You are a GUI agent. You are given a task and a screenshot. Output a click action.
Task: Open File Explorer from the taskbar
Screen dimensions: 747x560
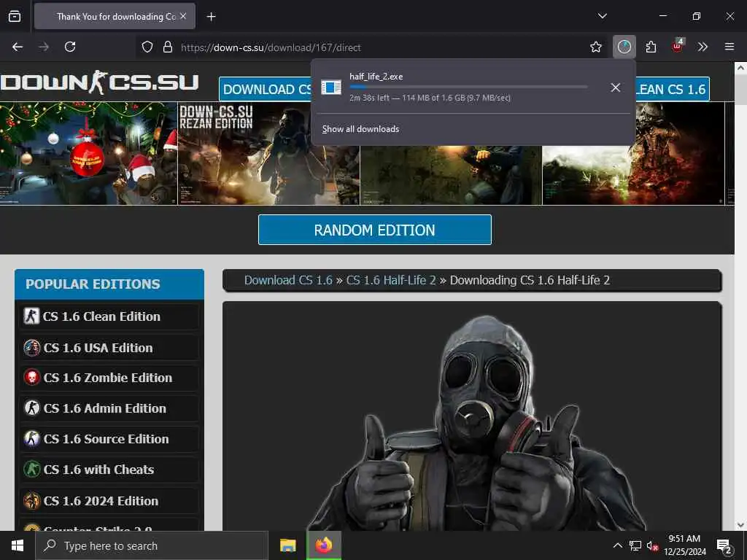pyautogui.click(x=287, y=545)
